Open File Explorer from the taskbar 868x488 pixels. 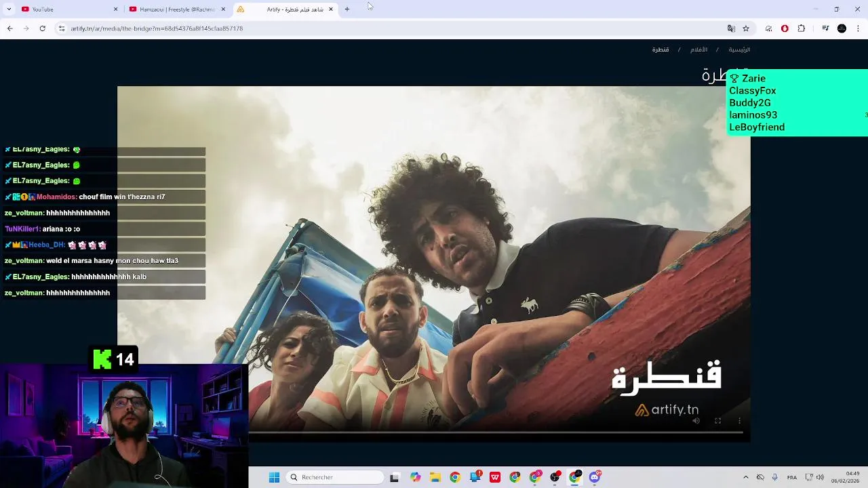[x=435, y=477]
